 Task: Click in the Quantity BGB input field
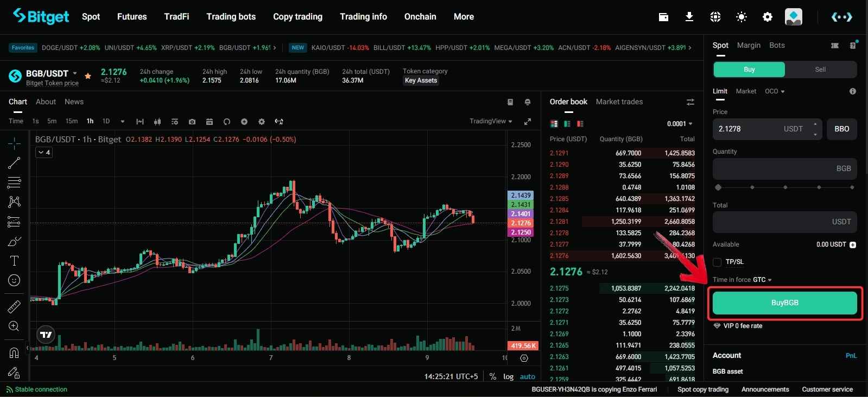pos(785,169)
